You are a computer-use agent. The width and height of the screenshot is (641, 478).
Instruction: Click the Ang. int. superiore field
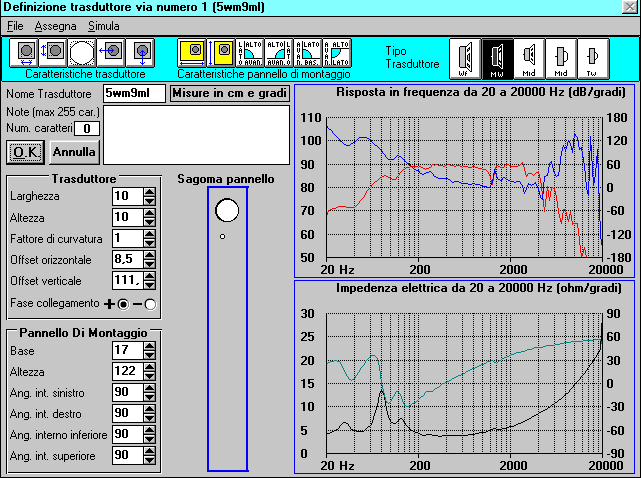128,456
